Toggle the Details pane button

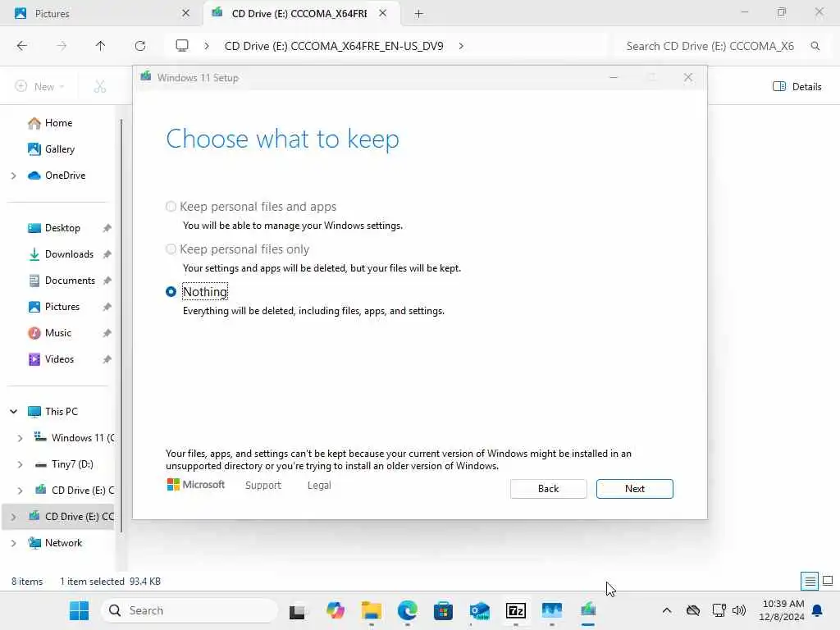coord(797,87)
